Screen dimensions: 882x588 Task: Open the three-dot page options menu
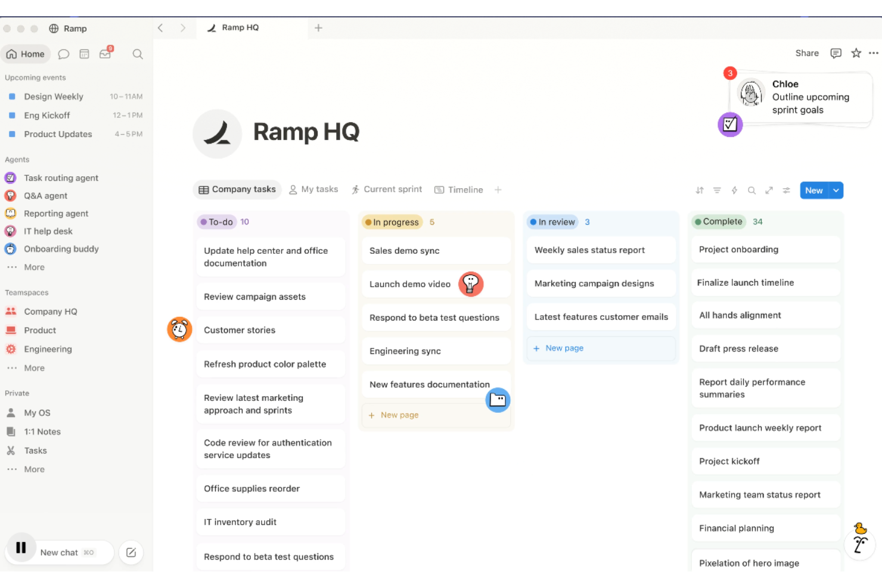pos(874,53)
